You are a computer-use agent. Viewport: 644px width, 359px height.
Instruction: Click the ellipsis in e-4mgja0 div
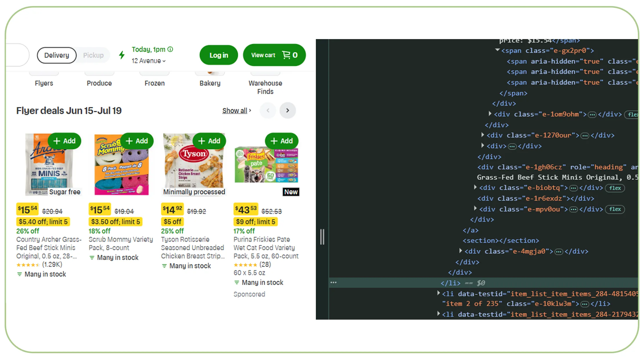coord(559,252)
